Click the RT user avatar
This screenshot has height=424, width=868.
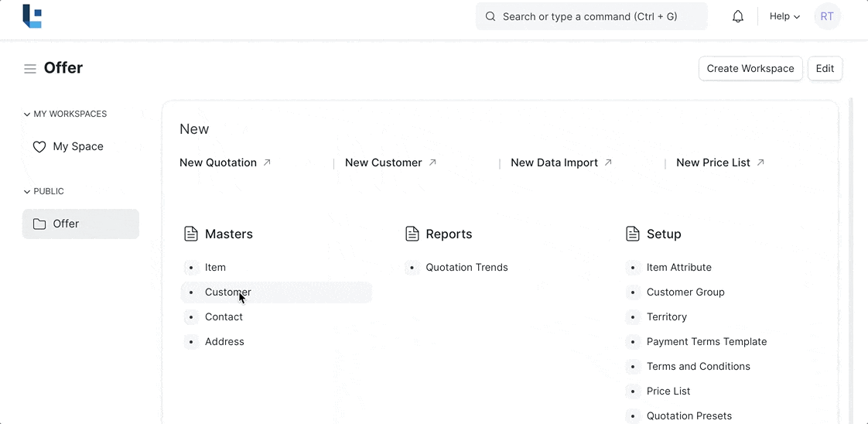(827, 16)
